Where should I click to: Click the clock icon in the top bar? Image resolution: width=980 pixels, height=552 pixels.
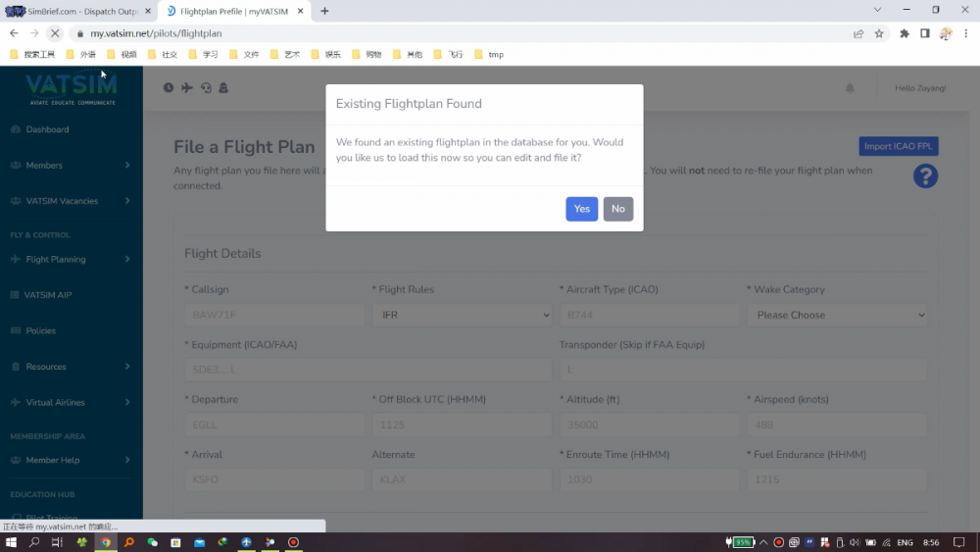pyautogui.click(x=169, y=88)
